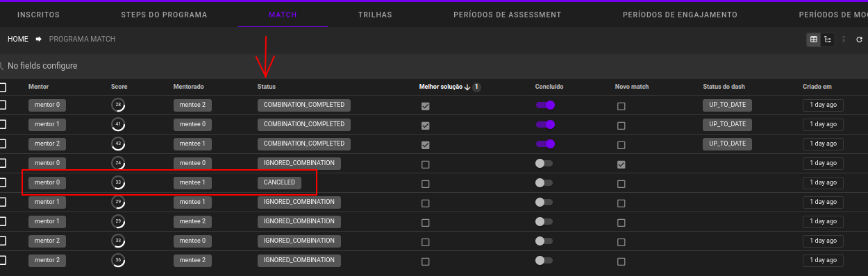Click UP_TO_DATE chip for mentor 2 / mentee 1
The width and height of the screenshot is (868, 276).
[728, 144]
